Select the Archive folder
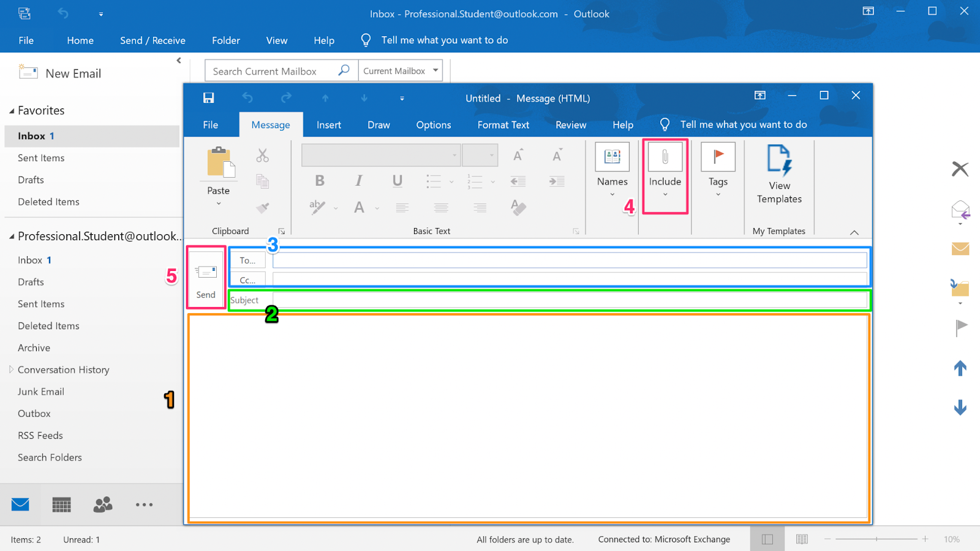 point(34,348)
